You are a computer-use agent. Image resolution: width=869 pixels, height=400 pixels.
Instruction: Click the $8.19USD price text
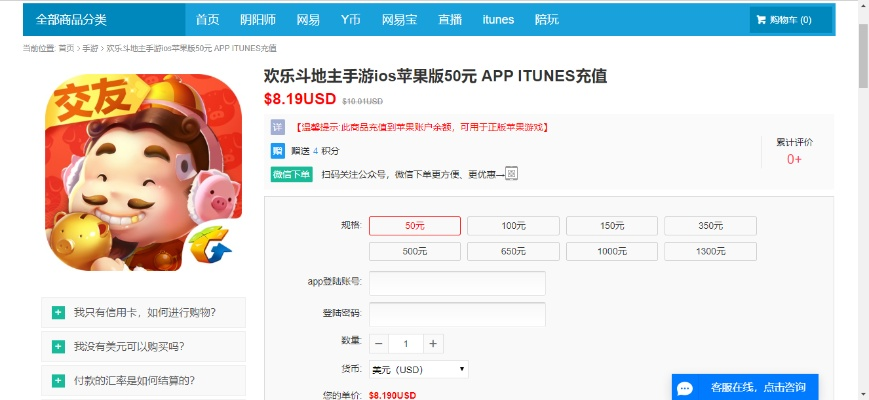[x=300, y=99]
